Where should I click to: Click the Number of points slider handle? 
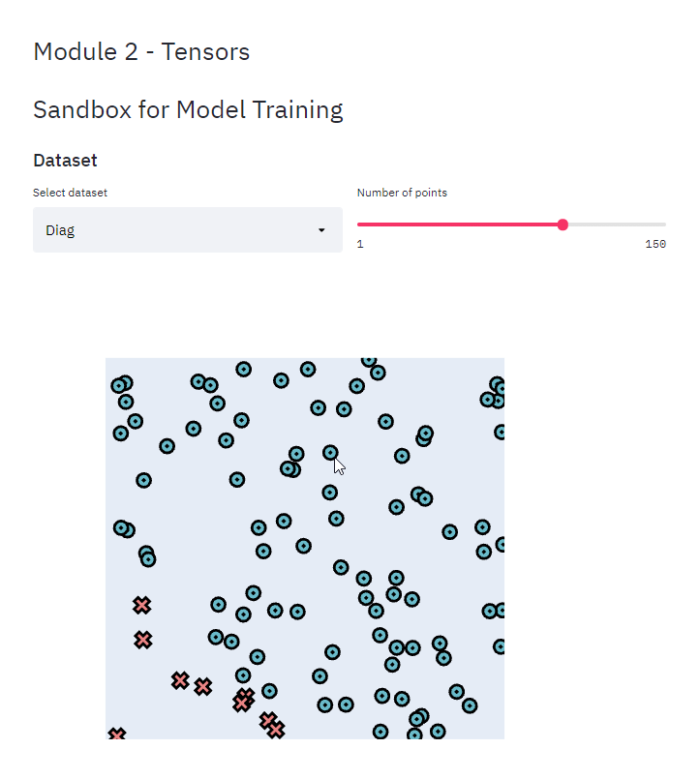pos(563,225)
